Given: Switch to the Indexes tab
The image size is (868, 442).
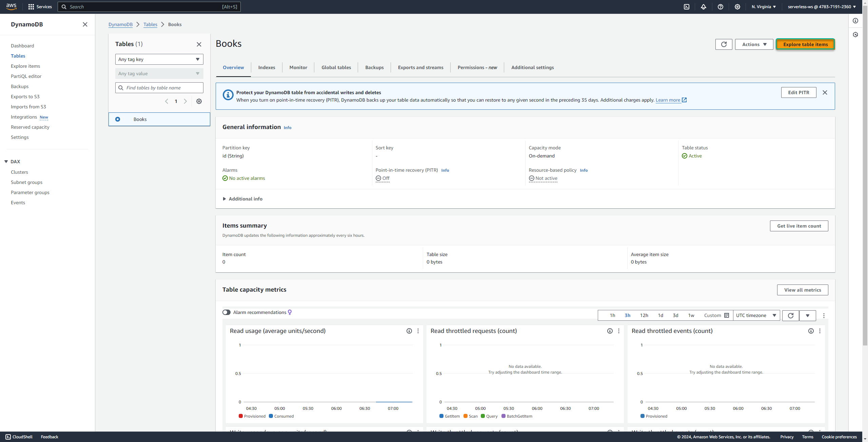Looking at the screenshot, I should (267, 67).
